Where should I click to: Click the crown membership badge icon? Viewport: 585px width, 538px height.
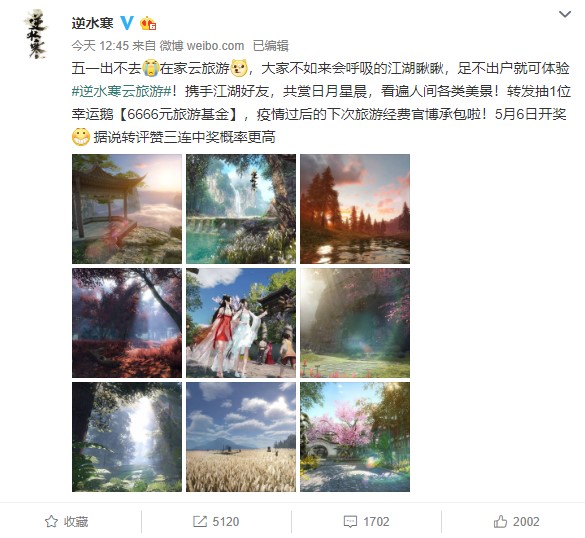(148, 24)
